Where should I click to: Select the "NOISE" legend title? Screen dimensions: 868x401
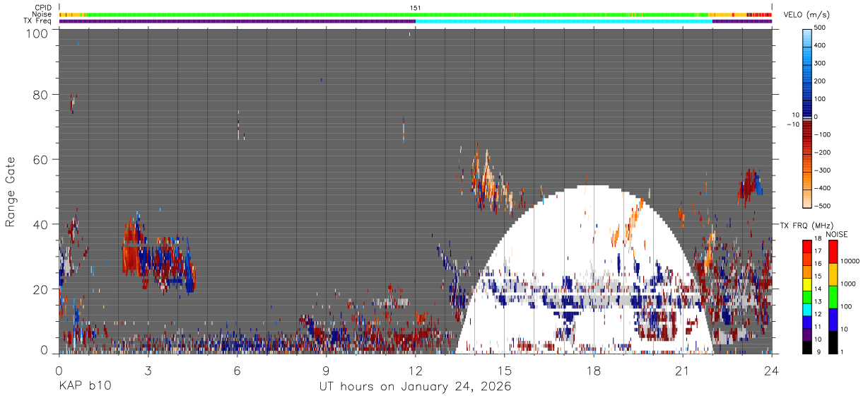(836, 234)
